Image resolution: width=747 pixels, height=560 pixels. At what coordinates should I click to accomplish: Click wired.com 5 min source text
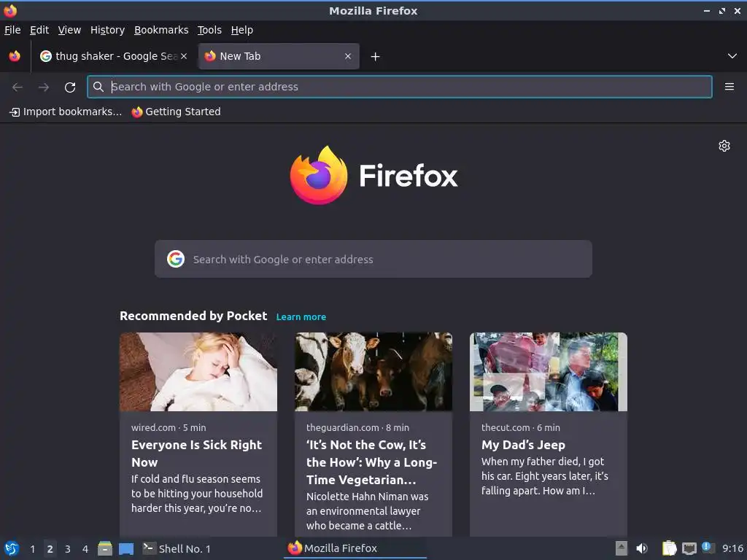click(x=169, y=427)
